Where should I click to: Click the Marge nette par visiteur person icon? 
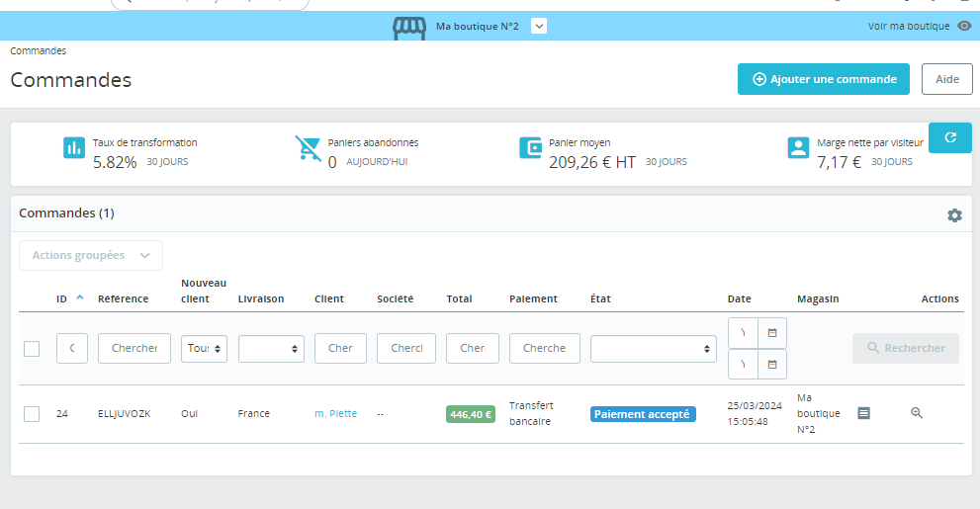pos(798,148)
